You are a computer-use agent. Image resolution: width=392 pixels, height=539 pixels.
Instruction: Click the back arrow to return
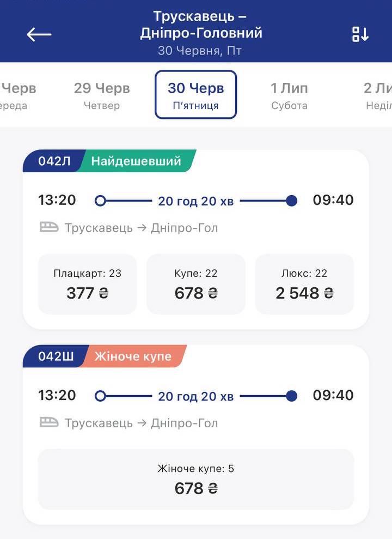[38, 34]
